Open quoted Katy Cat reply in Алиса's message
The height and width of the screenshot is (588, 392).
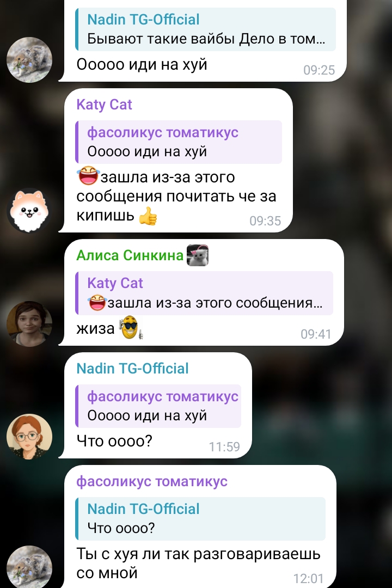[x=204, y=293]
